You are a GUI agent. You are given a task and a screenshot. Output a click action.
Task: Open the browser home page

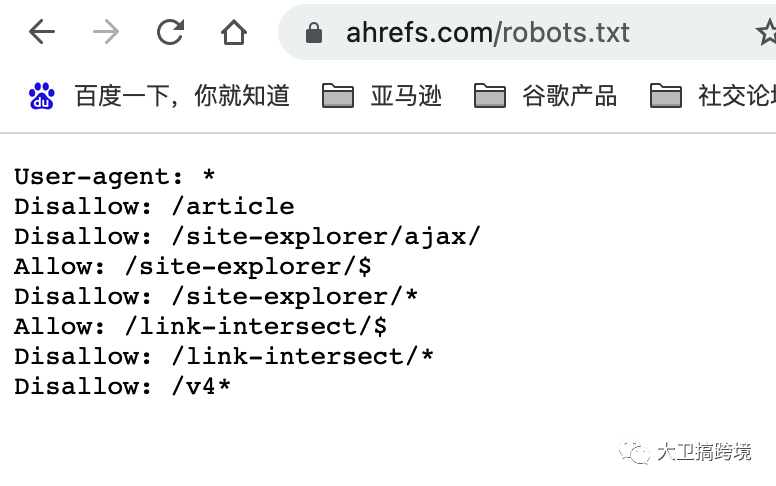coord(234,32)
